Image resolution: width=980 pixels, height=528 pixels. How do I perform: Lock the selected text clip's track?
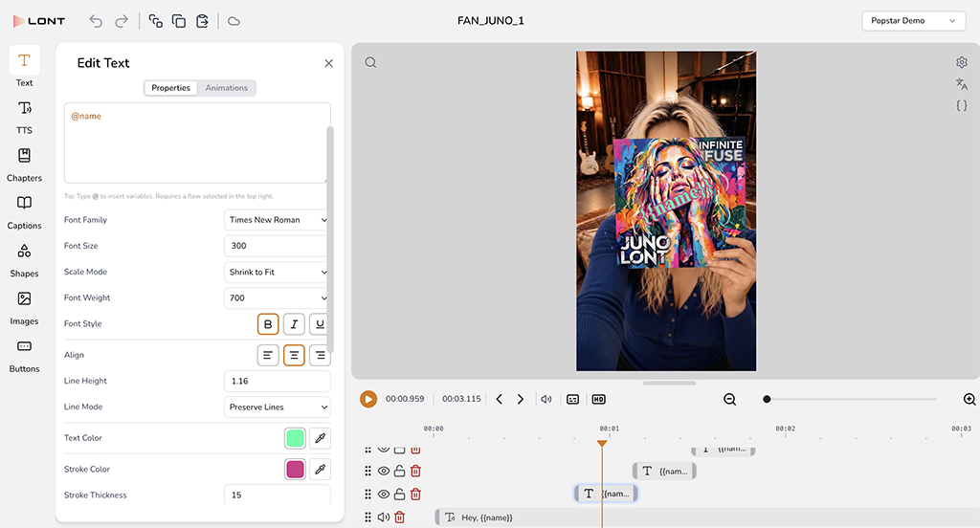[x=399, y=495]
